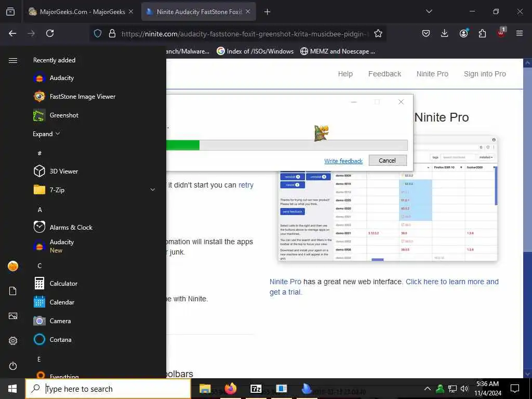Go back to previous page
This screenshot has height=399, width=532.
click(x=12, y=33)
